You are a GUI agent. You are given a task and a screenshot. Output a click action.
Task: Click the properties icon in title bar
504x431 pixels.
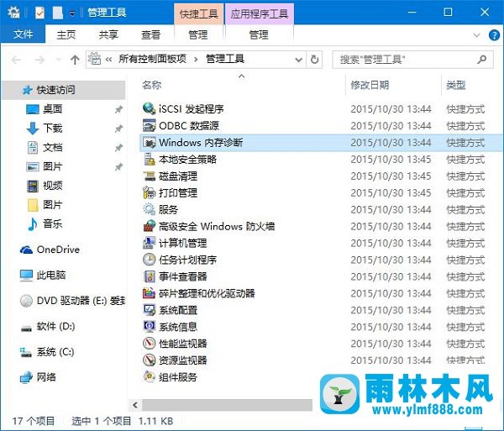pos(39,13)
